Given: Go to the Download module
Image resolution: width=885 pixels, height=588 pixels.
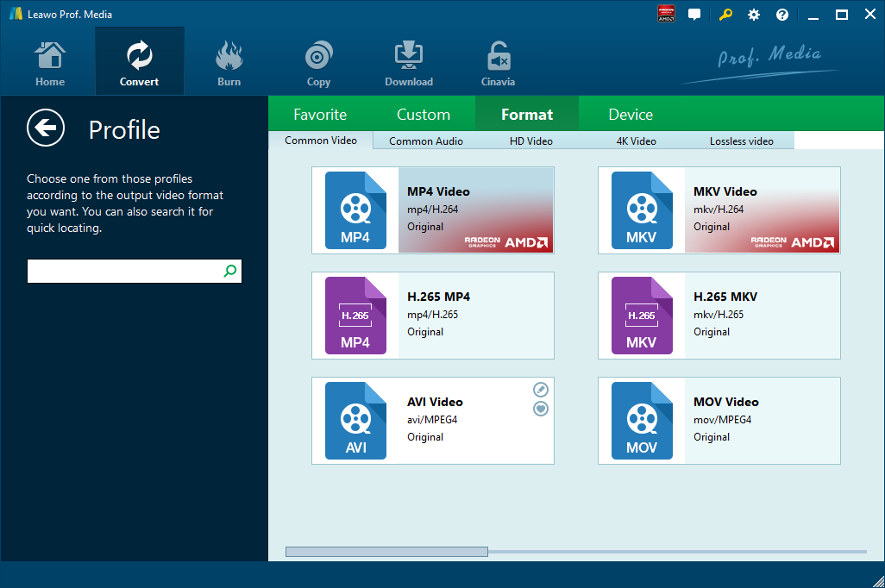Looking at the screenshot, I should pos(408,64).
